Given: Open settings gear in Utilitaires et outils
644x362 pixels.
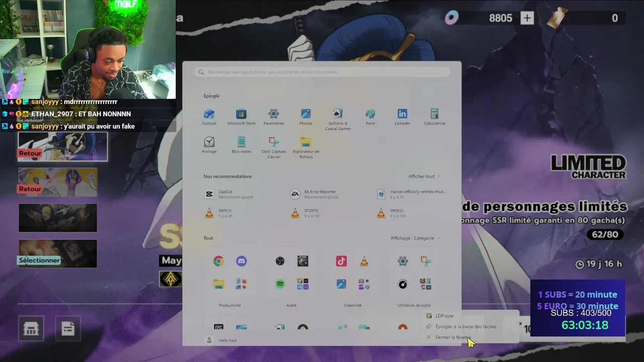Looking at the screenshot, I should pyautogui.click(x=403, y=261).
